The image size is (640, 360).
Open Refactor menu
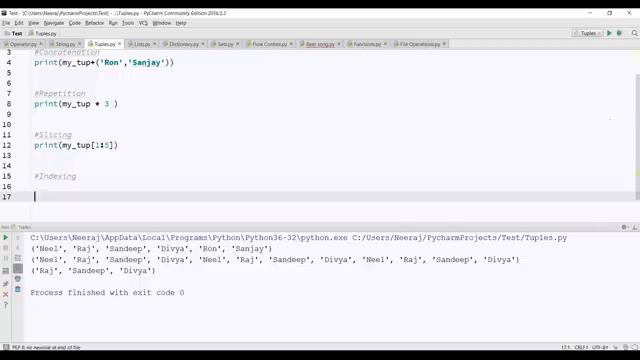(x=94, y=23)
